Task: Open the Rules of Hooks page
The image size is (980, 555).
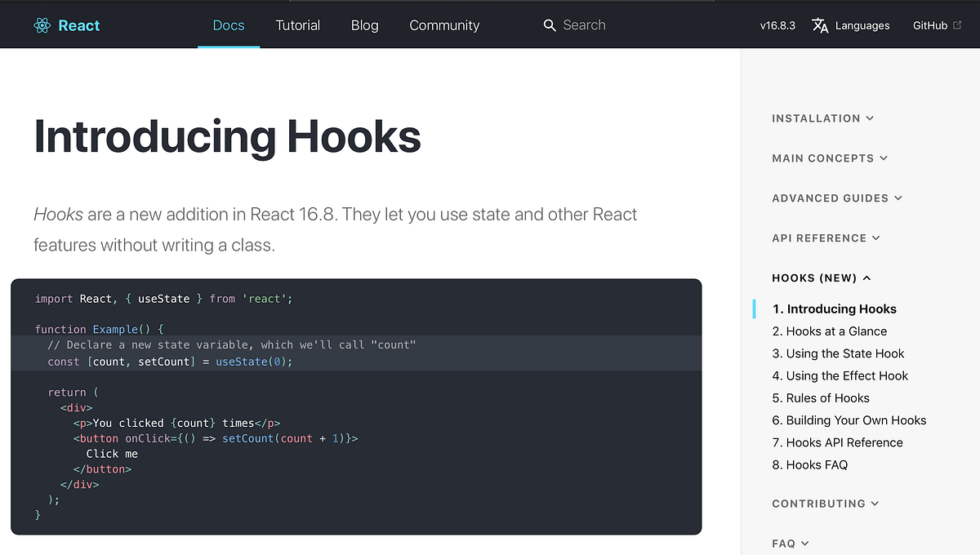Action: tap(821, 397)
